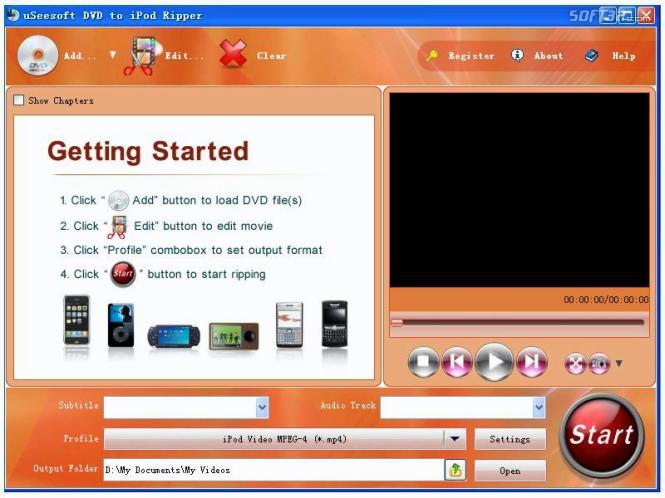Screen dimensions: 665x498
Task: Click the app icon in title bar
Action: coord(13,15)
